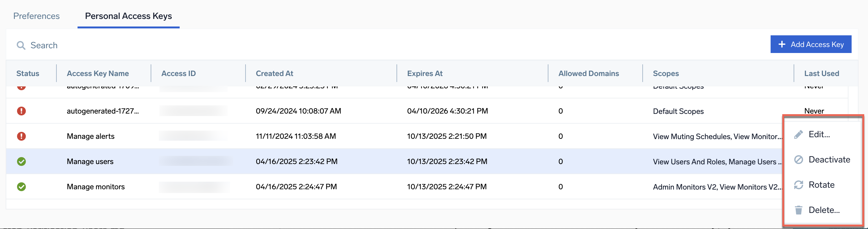Select the Personal Access Keys tab
The image size is (868, 229).
click(128, 16)
